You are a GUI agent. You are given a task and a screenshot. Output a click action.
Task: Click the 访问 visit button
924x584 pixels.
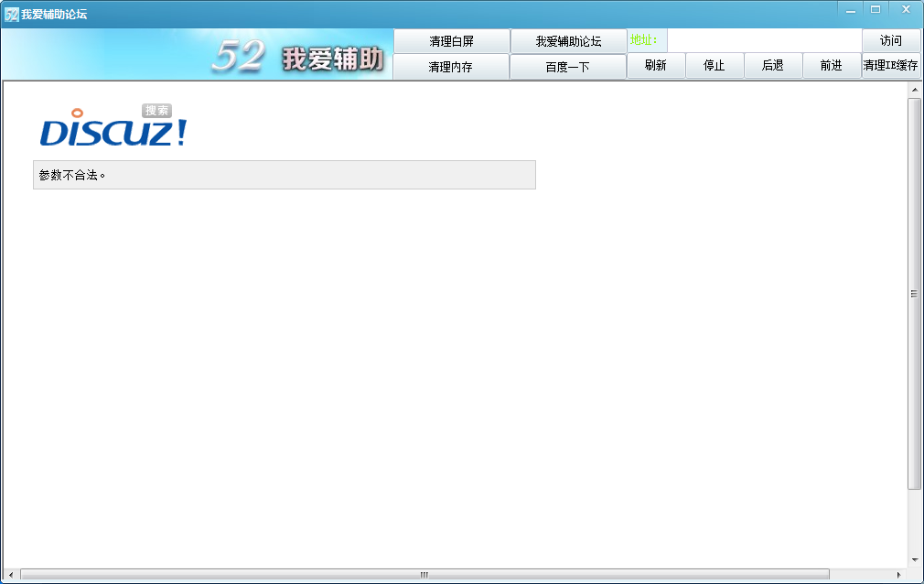click(x=891, y=40)
